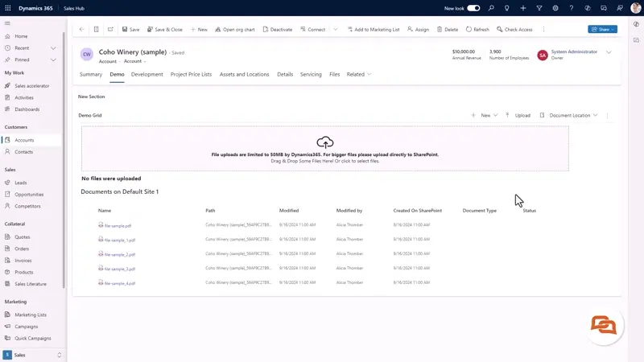The image size is (644, 362).
Task: Open the chat assistant bubble icon
Action: 603,326
